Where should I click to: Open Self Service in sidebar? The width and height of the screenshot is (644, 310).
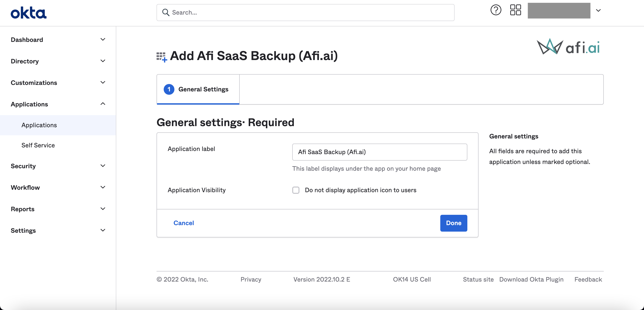coord(38,145)
